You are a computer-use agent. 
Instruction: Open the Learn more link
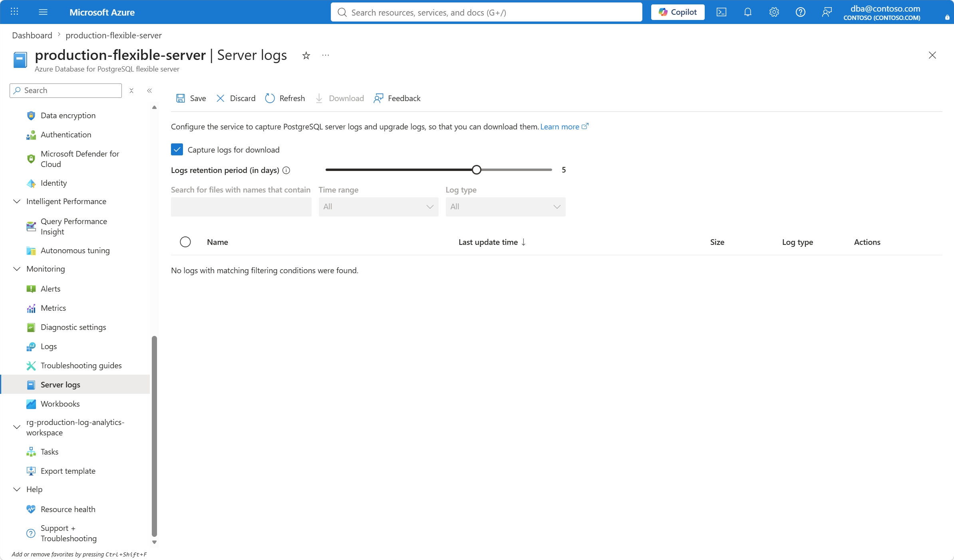564,127
